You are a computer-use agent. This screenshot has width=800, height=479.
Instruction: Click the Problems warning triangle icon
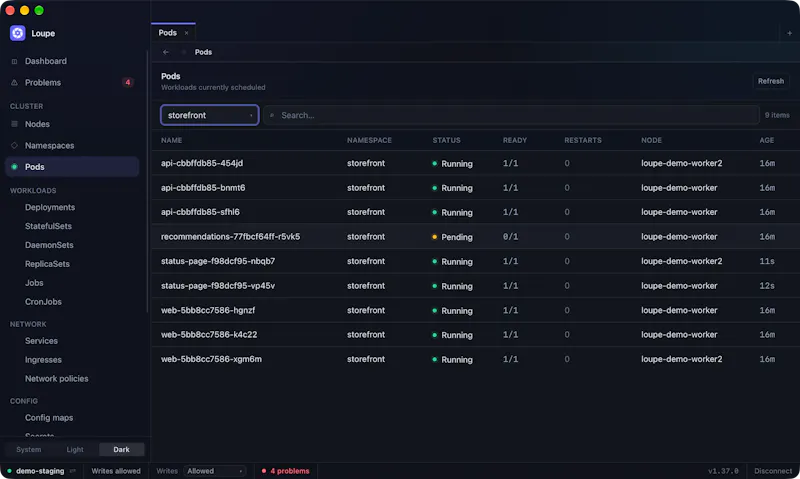tap(14, 83)
